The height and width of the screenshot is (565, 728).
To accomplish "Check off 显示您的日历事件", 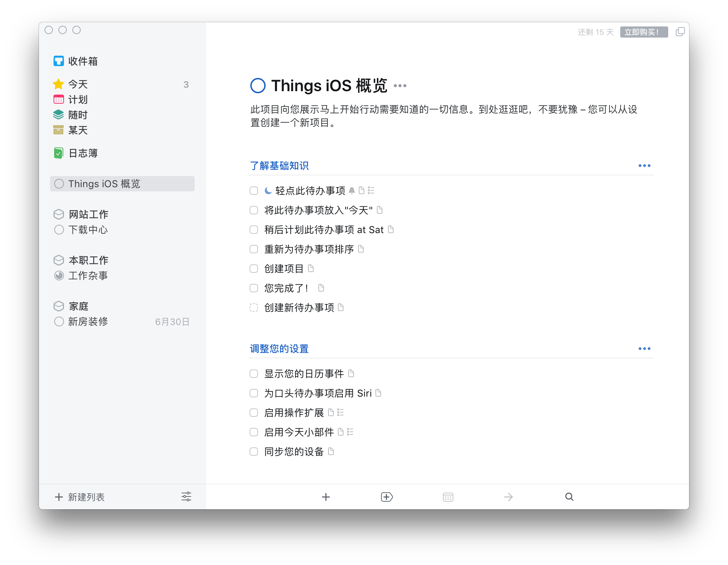I will (x=254, y=374).
